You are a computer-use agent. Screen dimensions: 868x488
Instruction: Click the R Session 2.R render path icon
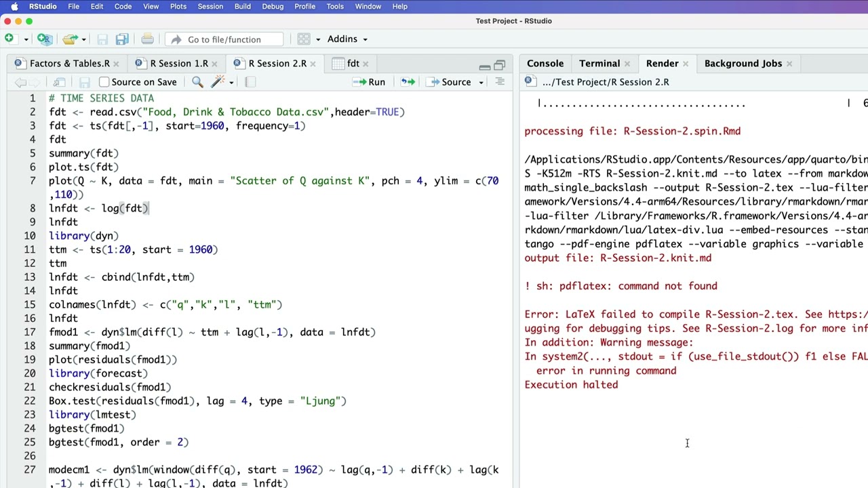pos(530,82)
